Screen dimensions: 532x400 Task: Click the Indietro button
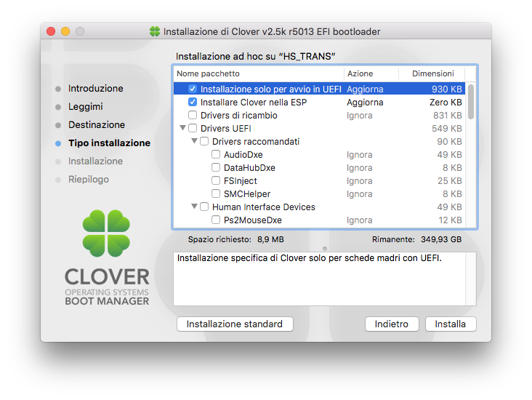pyautogui.click(x=392, y=324)
